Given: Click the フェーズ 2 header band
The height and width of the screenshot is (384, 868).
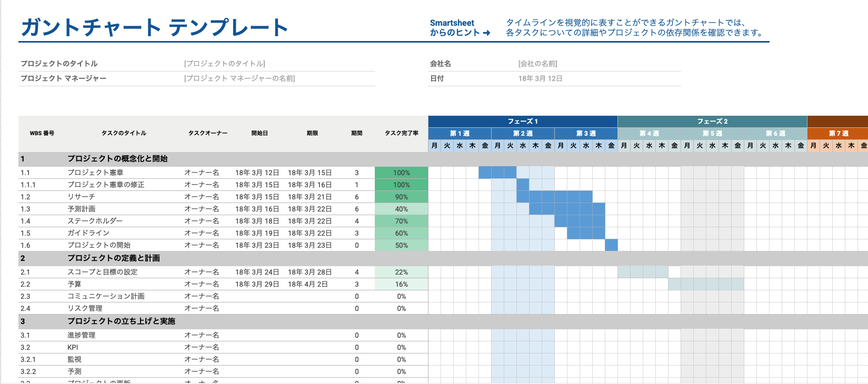Looking at the screenshot, I should (x=712, y=122).
